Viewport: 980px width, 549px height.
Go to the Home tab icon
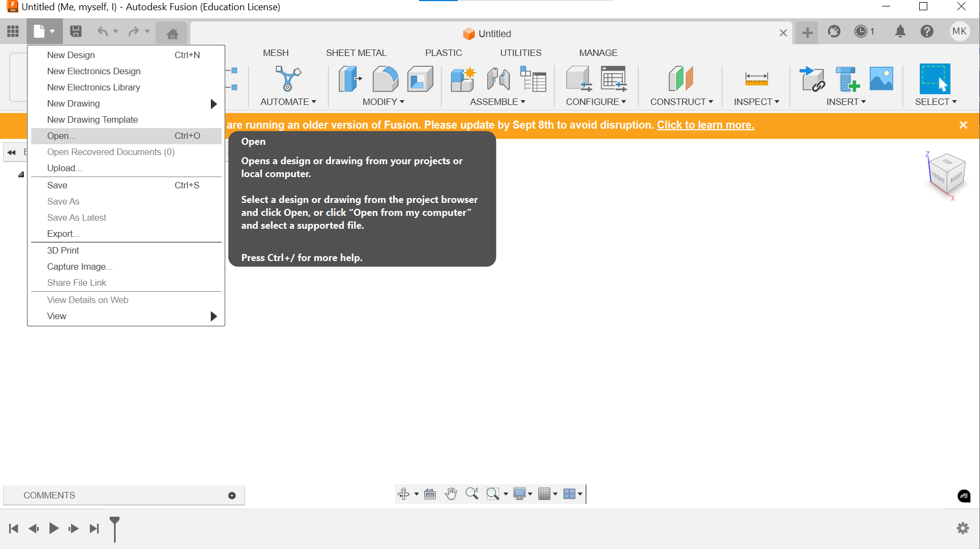tap(172, 34)
